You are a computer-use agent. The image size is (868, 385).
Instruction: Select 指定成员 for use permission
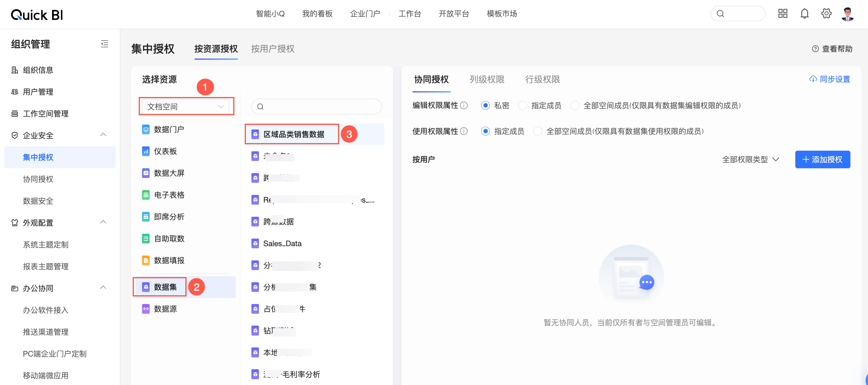tap(485, 131)
